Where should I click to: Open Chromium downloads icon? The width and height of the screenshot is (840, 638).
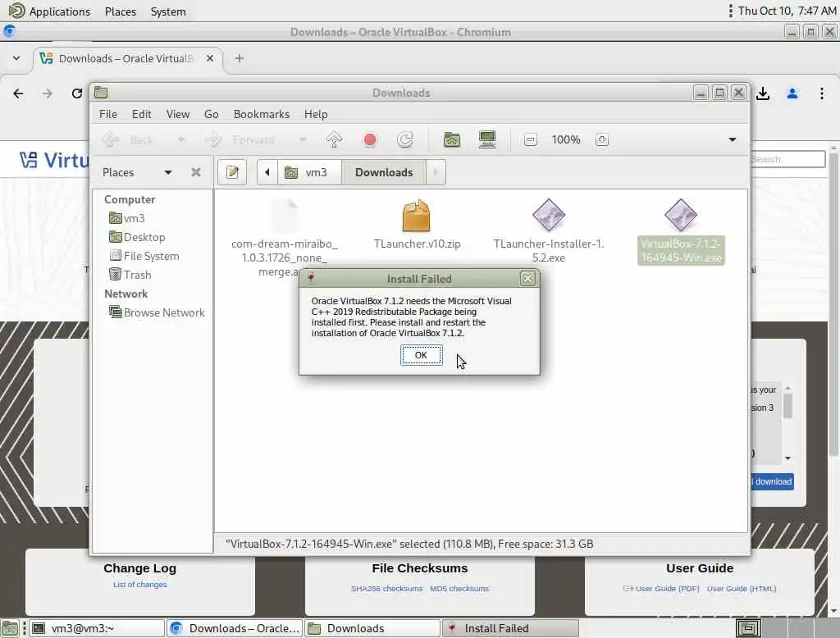[x=763, y=93]
